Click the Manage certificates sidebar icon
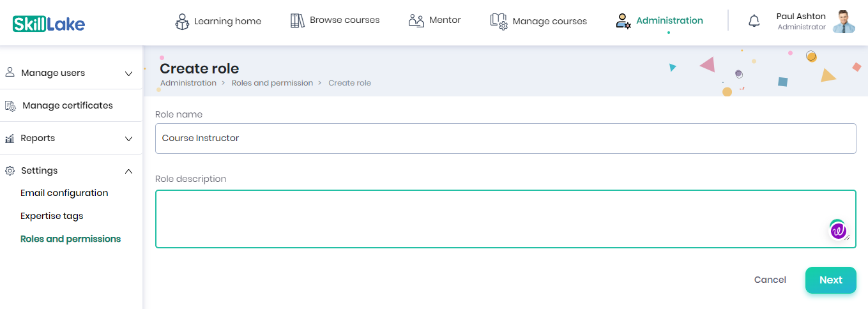Image resolution: width=868 pixels, height=309 pixels. pos(10,105)
